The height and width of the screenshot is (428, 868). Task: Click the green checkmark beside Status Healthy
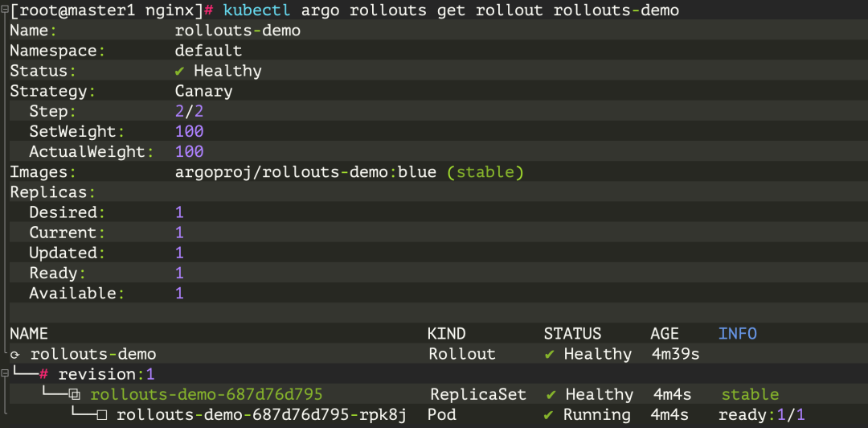pos(179,71)
